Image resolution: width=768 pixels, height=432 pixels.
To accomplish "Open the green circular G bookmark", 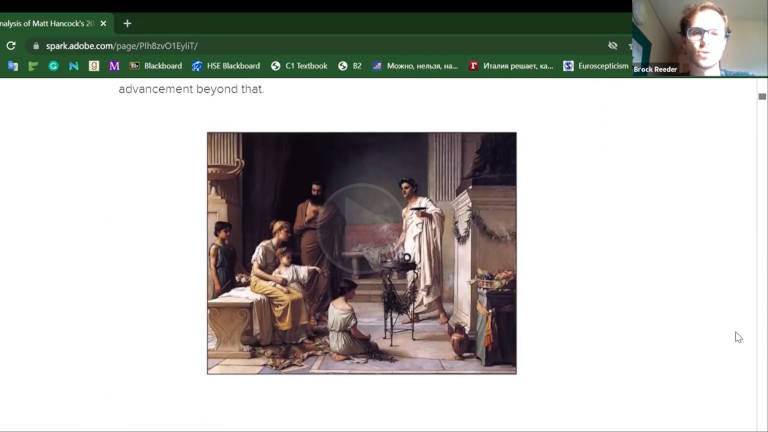I will pos(53,66).
